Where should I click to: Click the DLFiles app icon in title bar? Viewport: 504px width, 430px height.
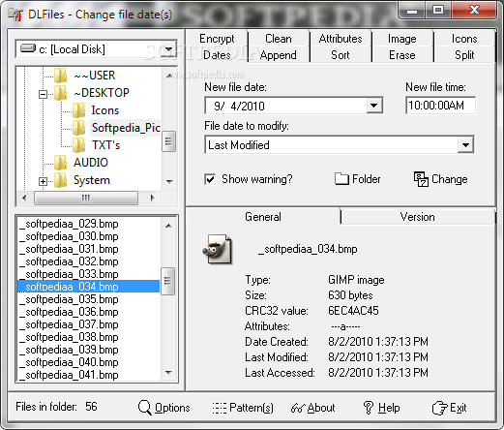15,15
